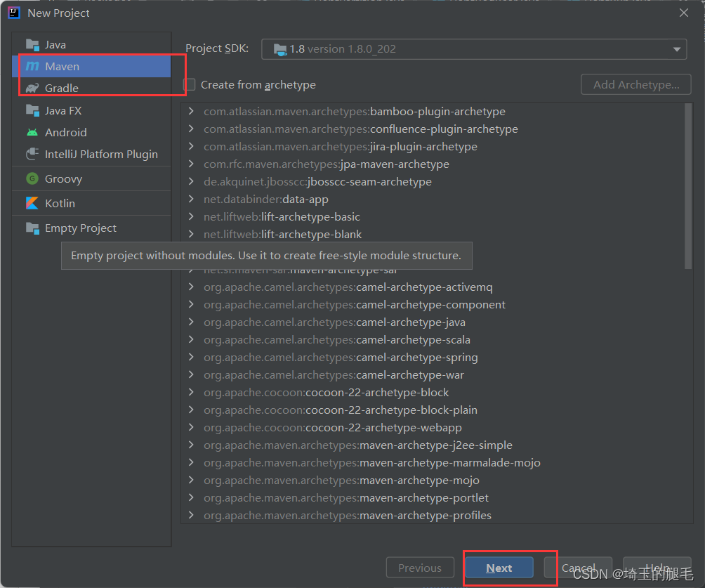
Task: Click the Java FX icon
Action: click(x=32, y=110)
